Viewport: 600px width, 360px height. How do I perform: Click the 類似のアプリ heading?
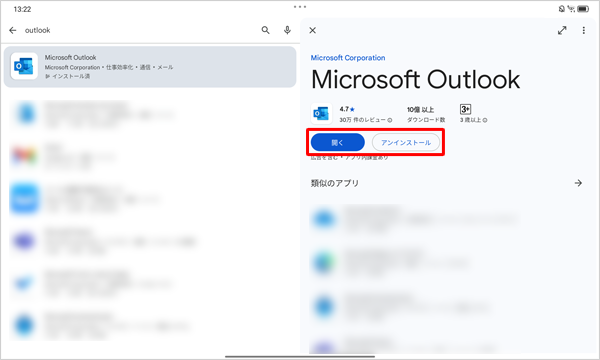tap(334, 183)
